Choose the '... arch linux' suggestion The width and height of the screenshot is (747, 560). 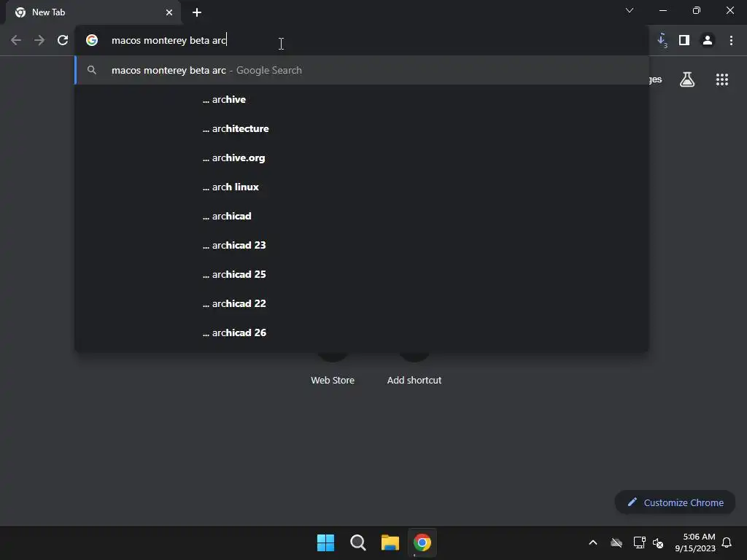[362, 187]
